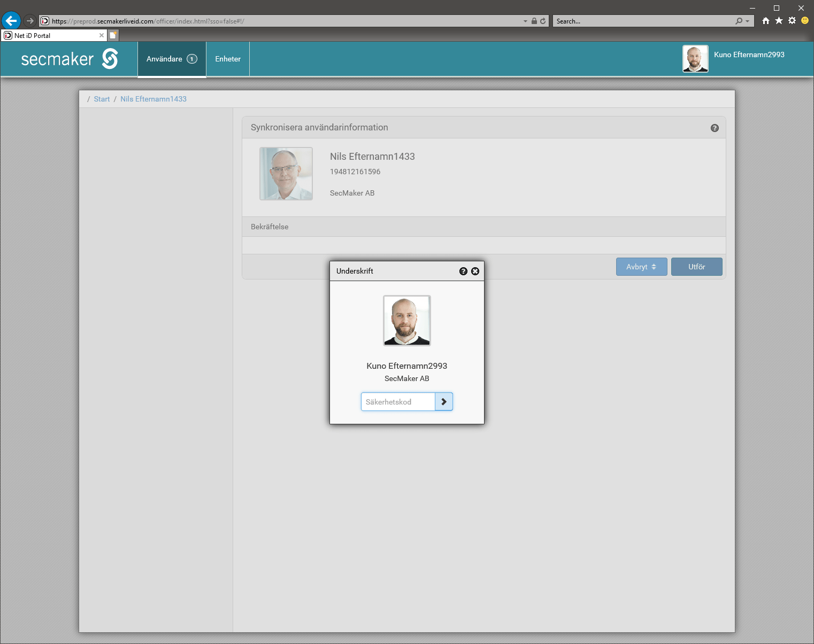The height and width of the screenshot is (644, 814).
Task: Switch to the Användare tab
Action: click(172, 59)
